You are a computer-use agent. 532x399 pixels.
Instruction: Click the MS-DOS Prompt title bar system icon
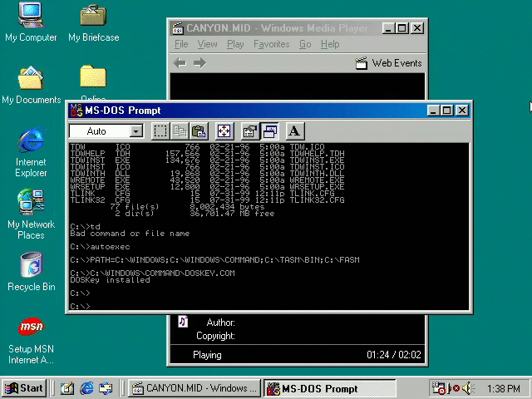pyautogui.click(x=76, y=111)
